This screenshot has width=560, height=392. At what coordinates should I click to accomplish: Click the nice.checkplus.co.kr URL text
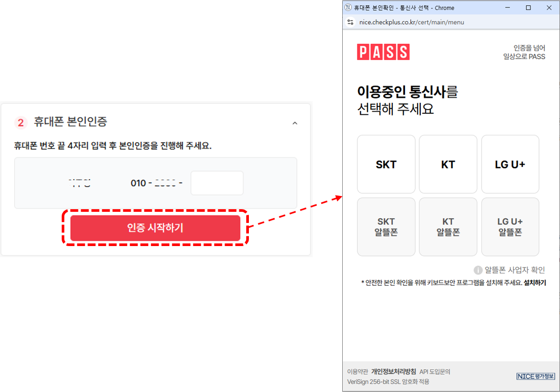[x=411, y=22]
